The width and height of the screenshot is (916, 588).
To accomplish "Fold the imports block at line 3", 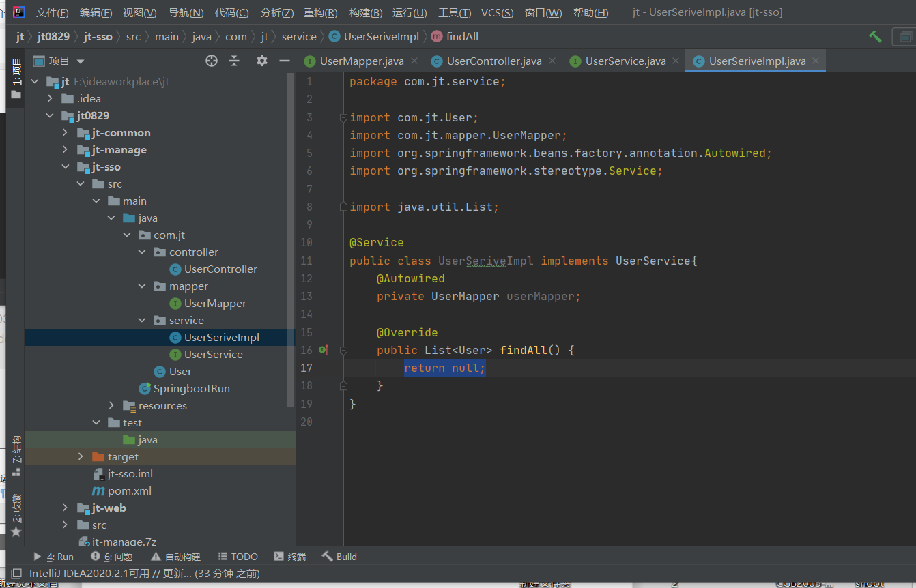I will (x=344, y=117).
